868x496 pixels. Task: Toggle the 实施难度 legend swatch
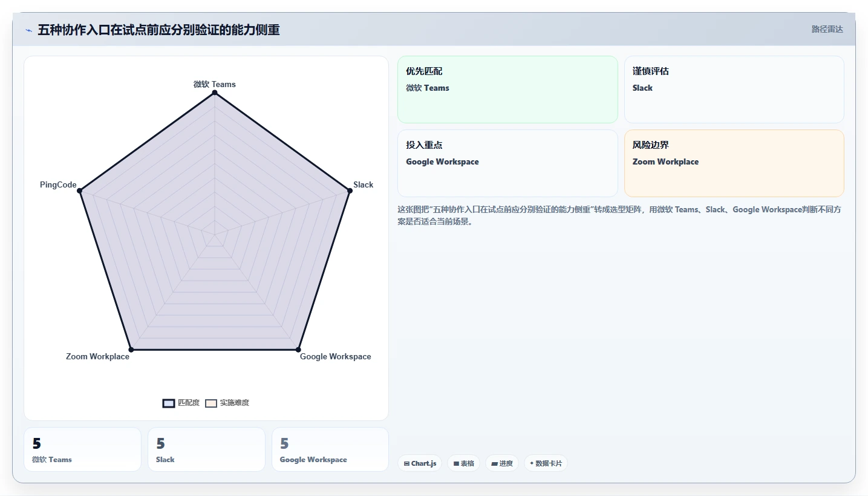coord(211,403)
